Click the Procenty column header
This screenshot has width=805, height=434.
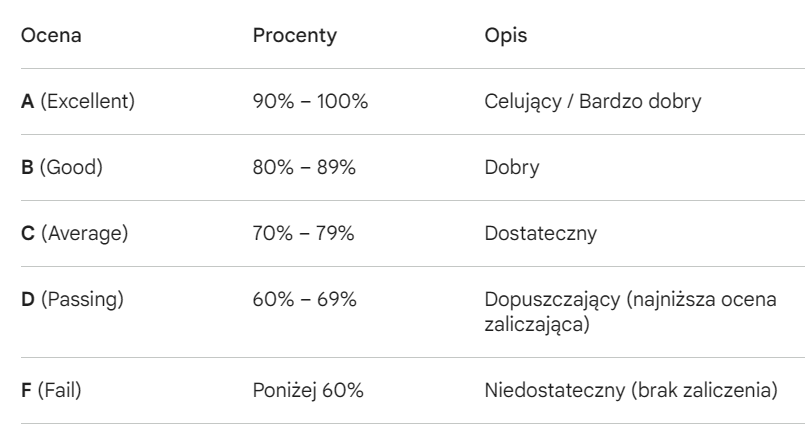[x=294, y=35]
